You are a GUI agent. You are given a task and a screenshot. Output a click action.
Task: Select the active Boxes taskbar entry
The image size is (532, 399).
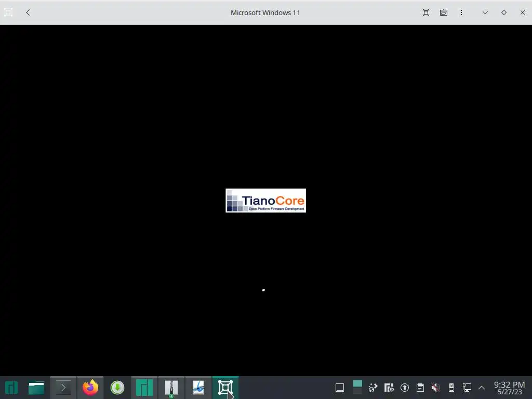tap(225, 388)
